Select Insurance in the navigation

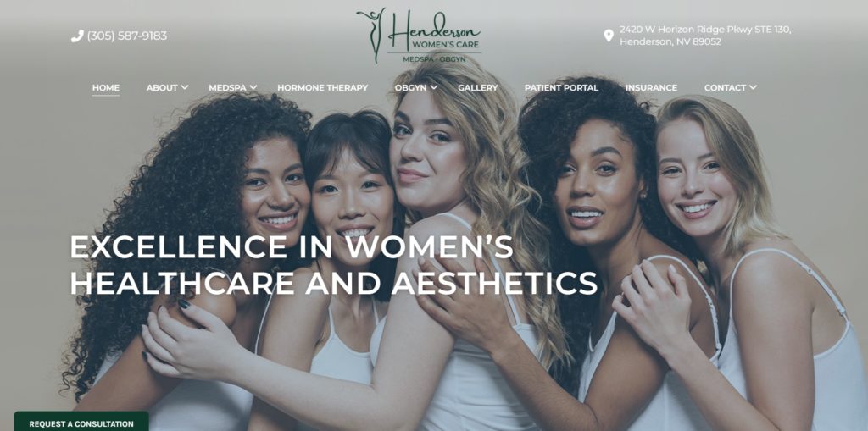(x=651, y=87)
